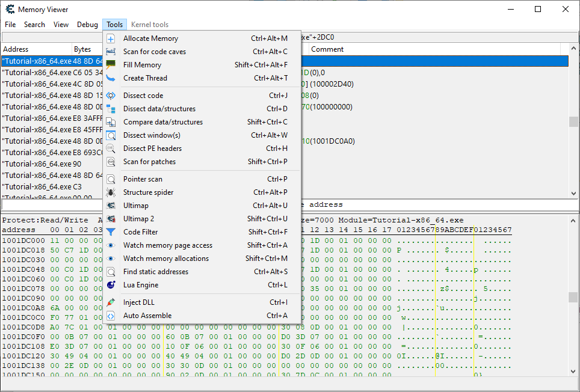Click the Scan for code caves icon
Image resolution: width=580 pixels, height=392 pixels.
[x=111, y=52]
